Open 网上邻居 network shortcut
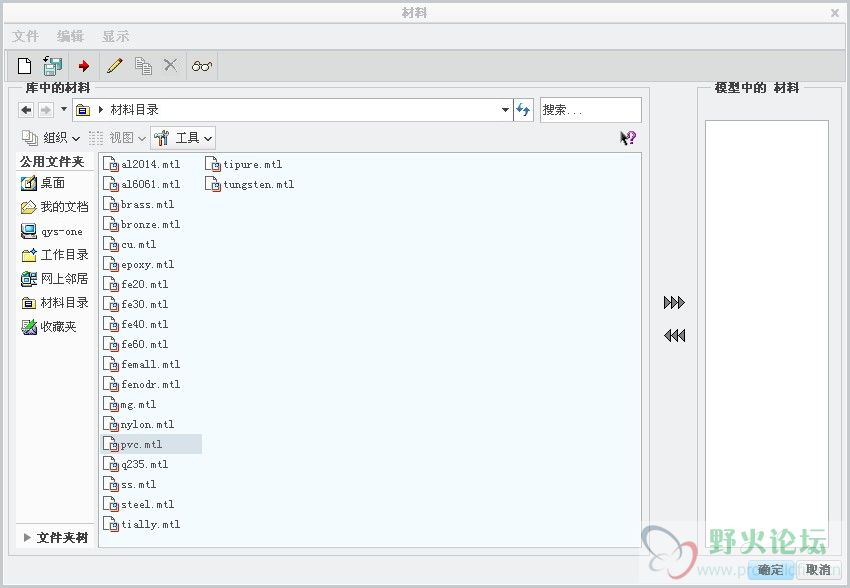 (54, 279)
